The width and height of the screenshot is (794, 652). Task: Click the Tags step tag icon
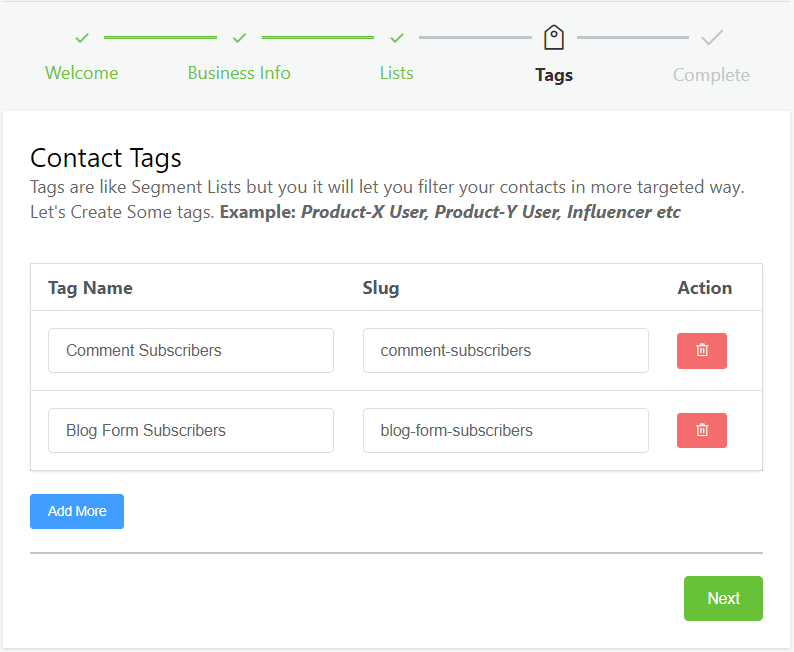tap(554, 38)
